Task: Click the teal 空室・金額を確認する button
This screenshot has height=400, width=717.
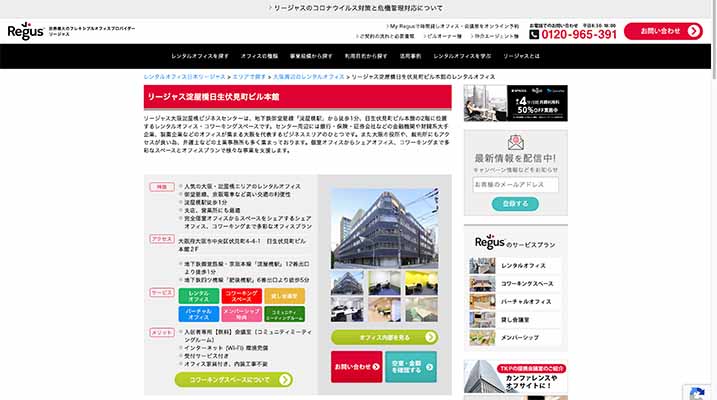Action: click(411, 367)
